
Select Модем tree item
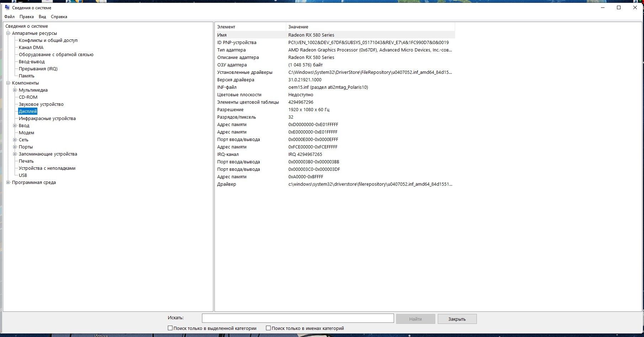click(x=26, y=132)
